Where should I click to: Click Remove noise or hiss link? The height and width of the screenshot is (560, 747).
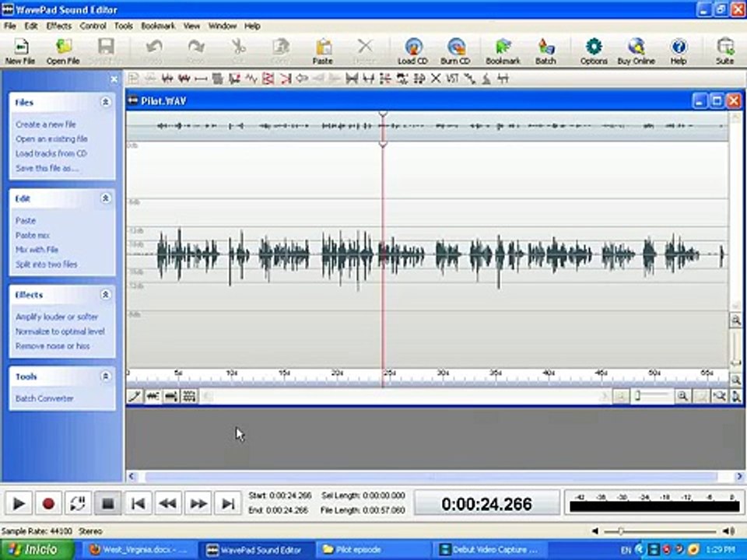pos(52,346)
